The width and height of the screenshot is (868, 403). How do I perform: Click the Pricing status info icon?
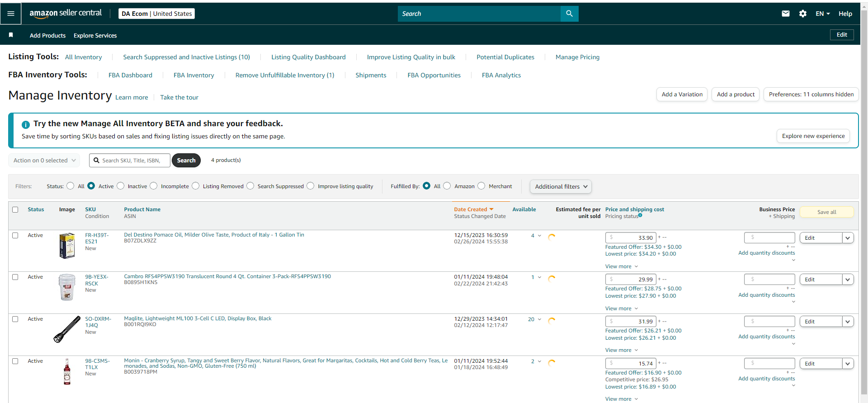[640, 215]
